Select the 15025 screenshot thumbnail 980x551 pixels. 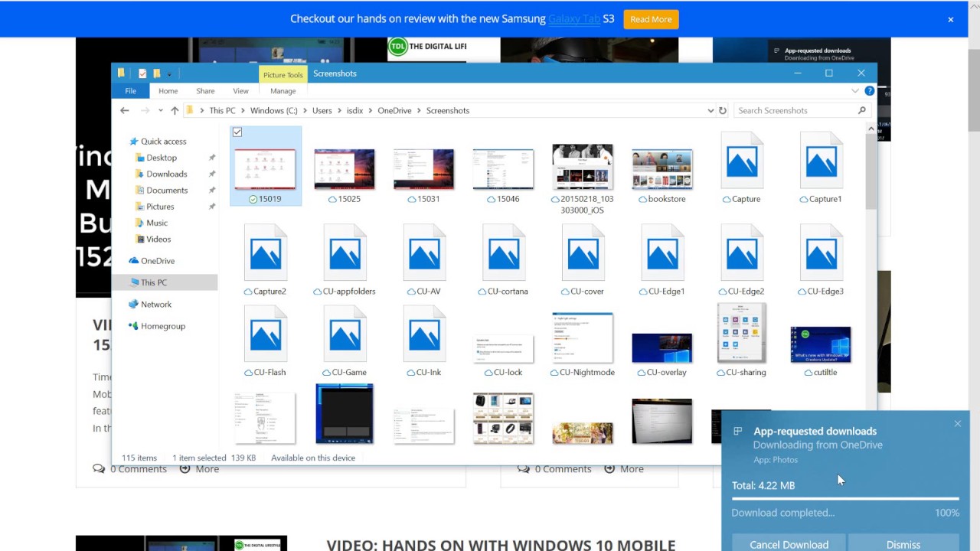(345, 169)
